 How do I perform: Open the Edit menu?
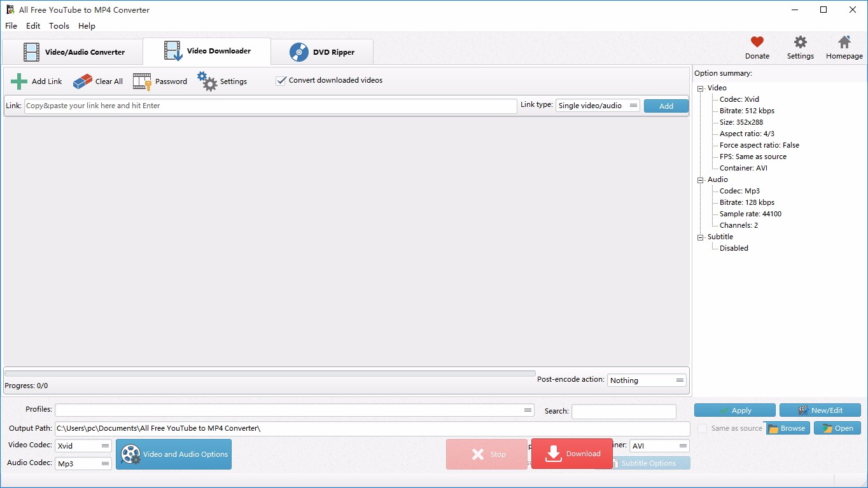33,26
